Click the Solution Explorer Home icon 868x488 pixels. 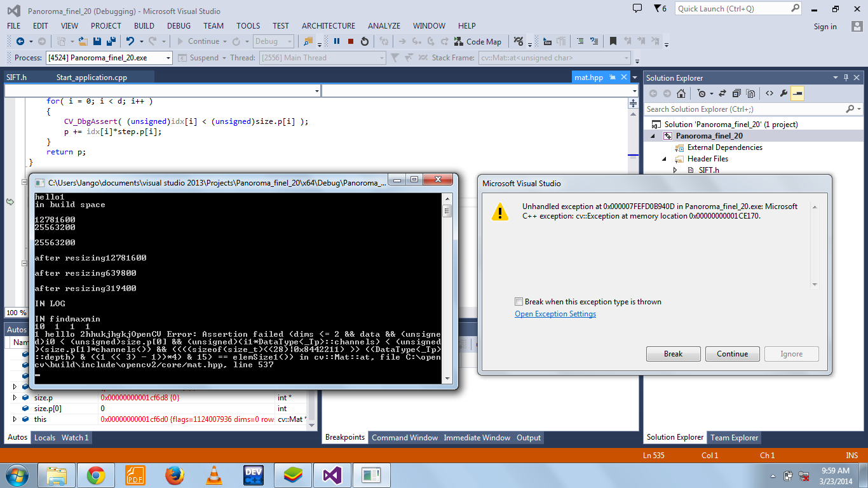pos(681,93)
